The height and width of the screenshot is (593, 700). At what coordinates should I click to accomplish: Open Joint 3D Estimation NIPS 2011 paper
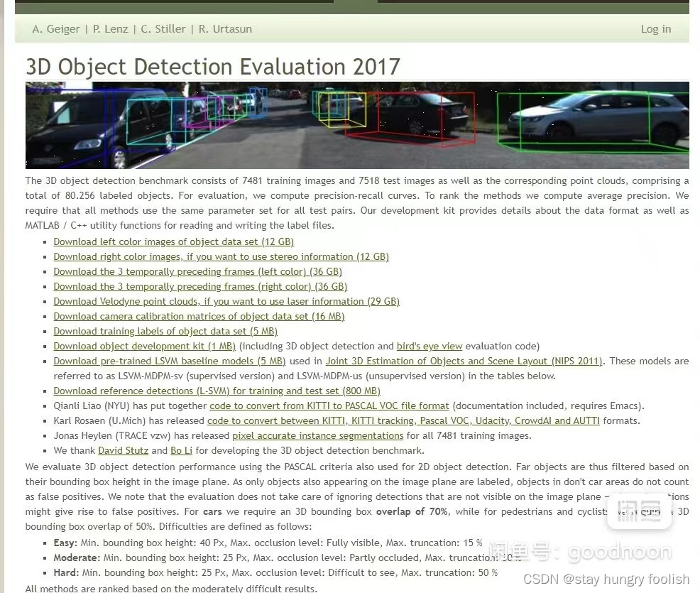click(x=464, y=361)
